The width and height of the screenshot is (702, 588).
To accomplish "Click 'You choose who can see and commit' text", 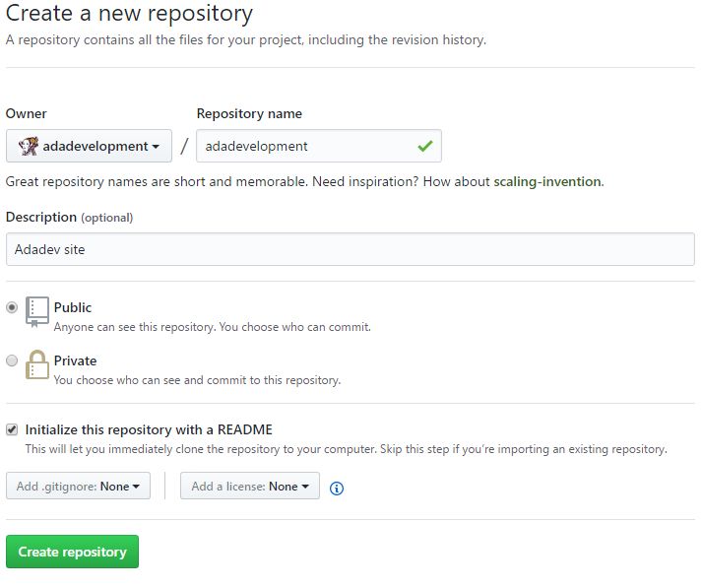I will click(x=197, y=380).
